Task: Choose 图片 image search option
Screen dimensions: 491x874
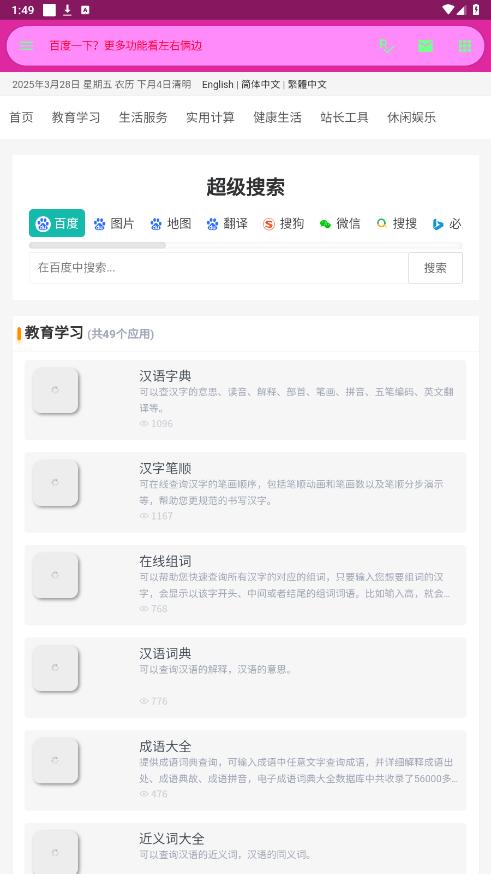Action: coord(114,224)
